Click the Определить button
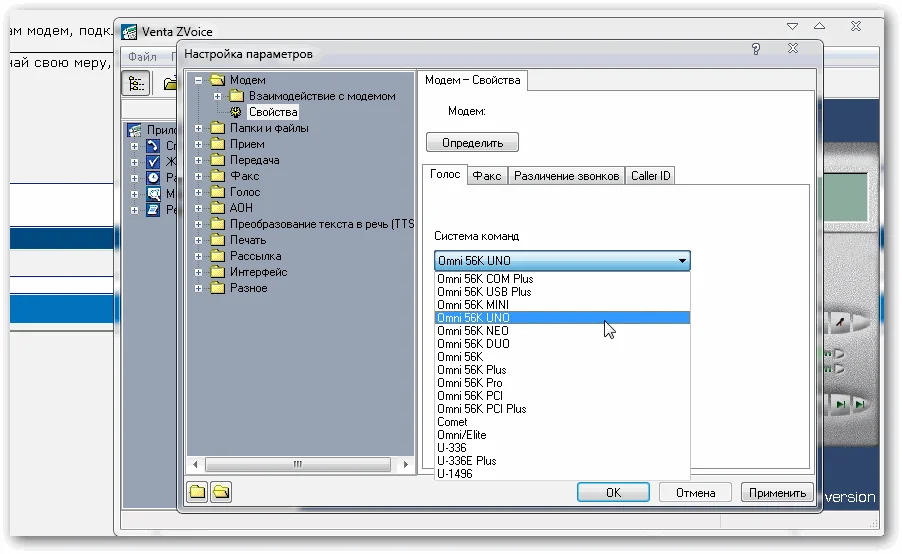The height and width of the screenshot is (554, 902). point(472,143)
